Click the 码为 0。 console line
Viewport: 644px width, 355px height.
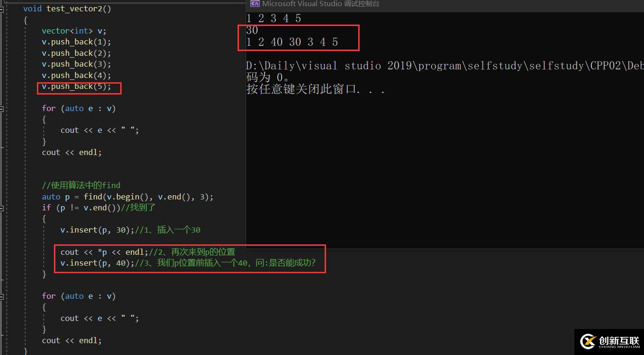pyautogui.click(x=268, y=77)
